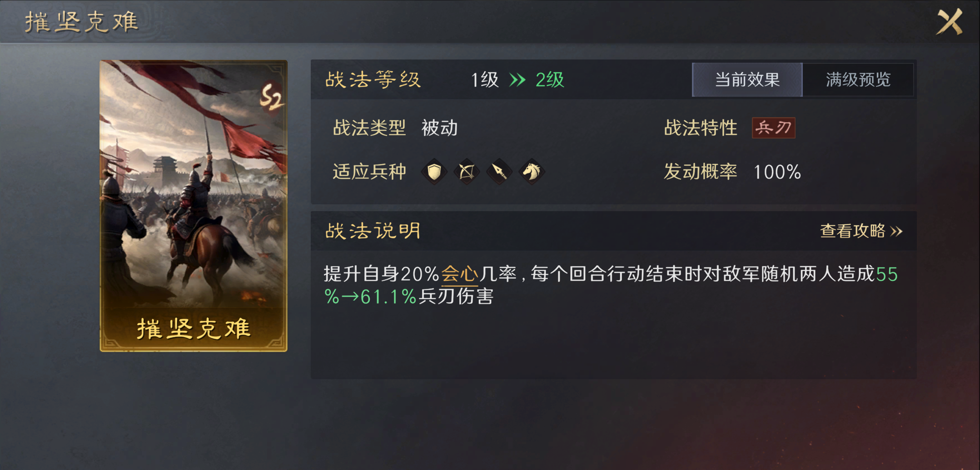Click the 被动 skill type value
980x470 pixels.
[x=439, y=128]
